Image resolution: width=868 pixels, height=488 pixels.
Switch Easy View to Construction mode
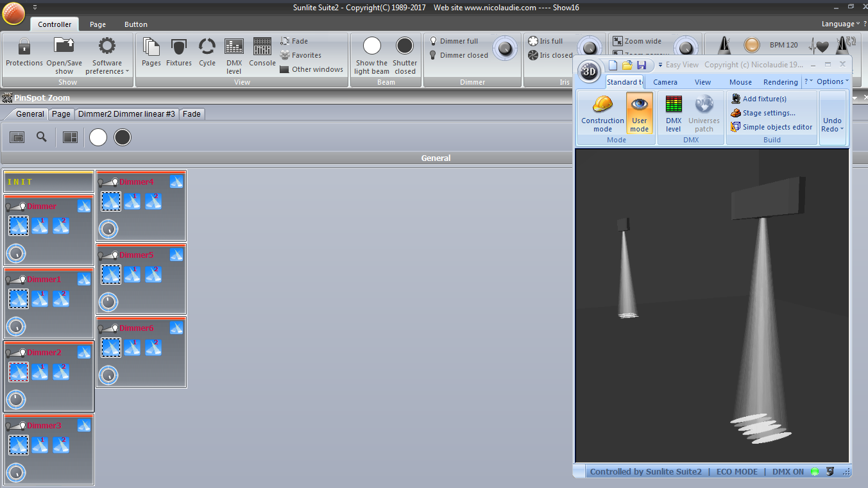602,114
